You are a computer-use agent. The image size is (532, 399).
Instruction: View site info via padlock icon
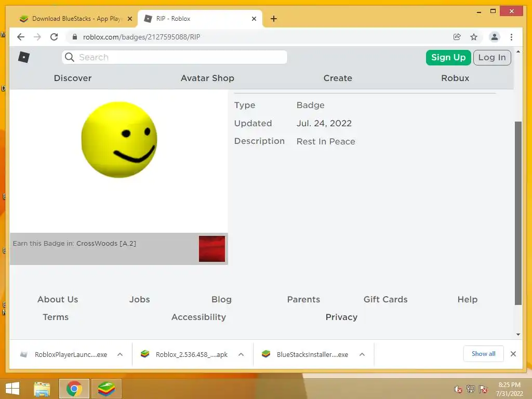point(75,37)
